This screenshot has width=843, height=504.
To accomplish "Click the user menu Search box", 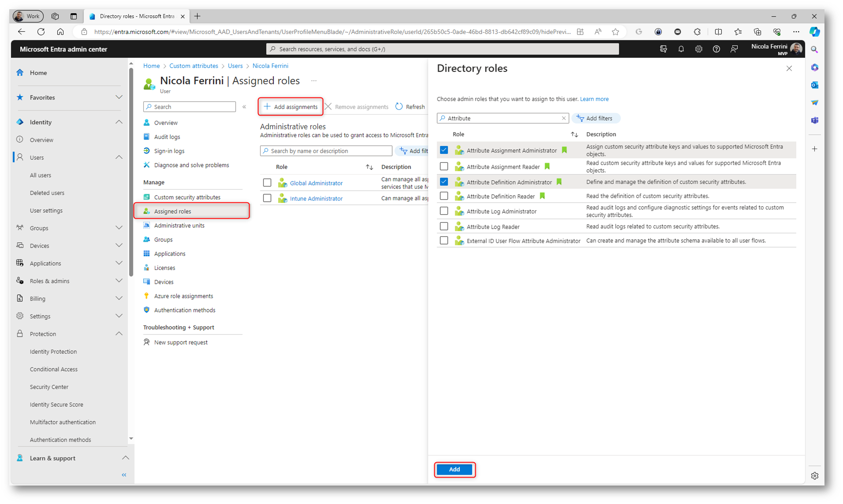I will (x=189, y=107).
